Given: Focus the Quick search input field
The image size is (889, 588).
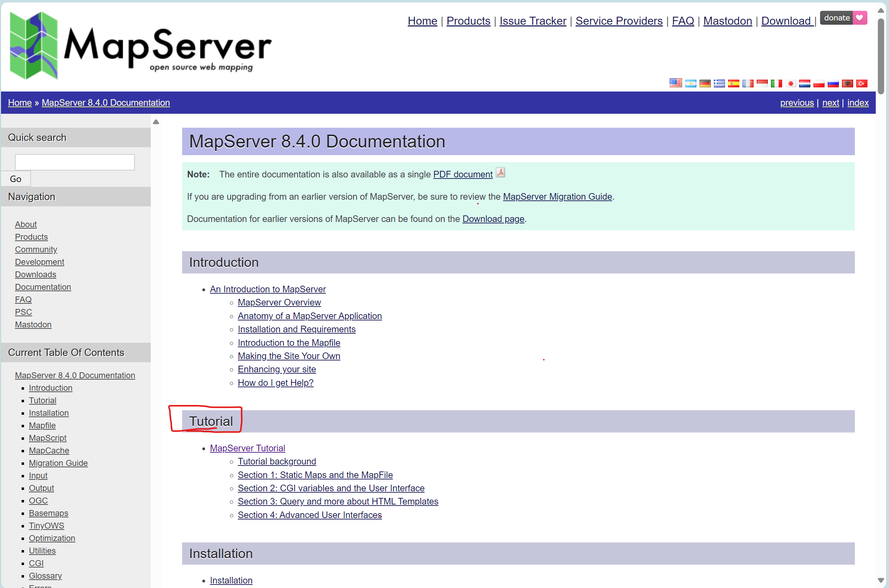Looking at the screenshot, I should pyautogui.click(x=75, y=162).
